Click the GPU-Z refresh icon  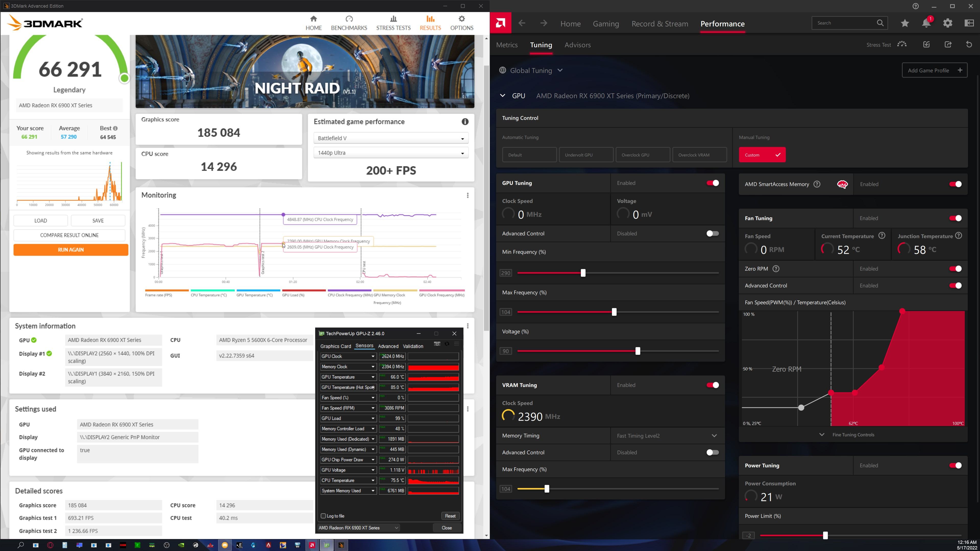tap(447, 344)
